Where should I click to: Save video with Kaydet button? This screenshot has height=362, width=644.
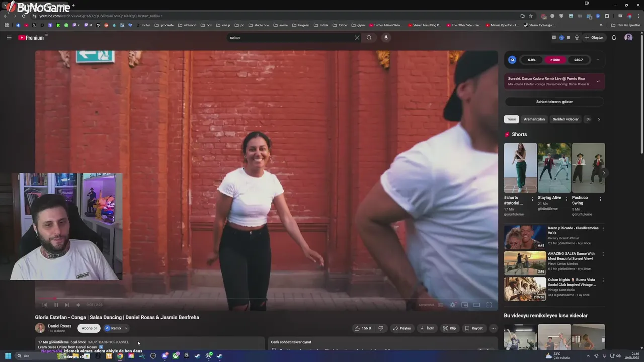(473, 328)
